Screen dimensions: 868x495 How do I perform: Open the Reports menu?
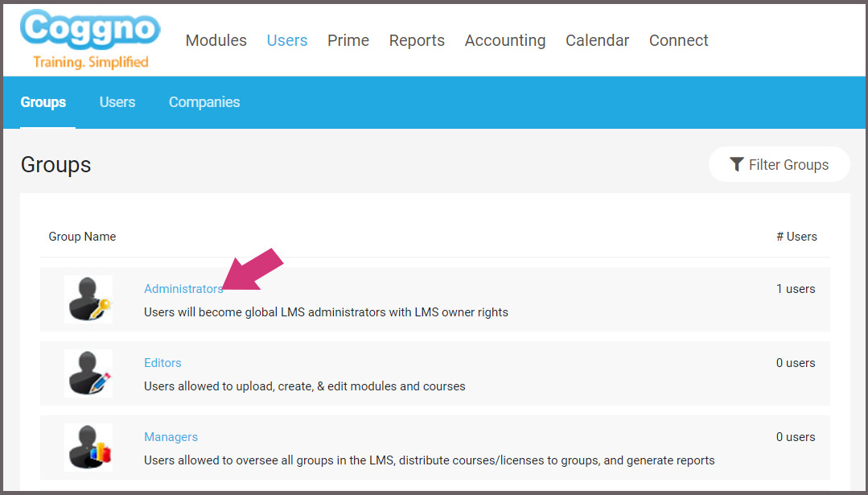tap(417, 40)
